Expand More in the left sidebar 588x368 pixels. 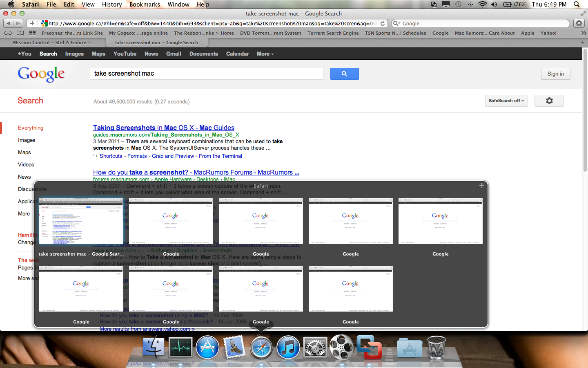pos(24,213)
